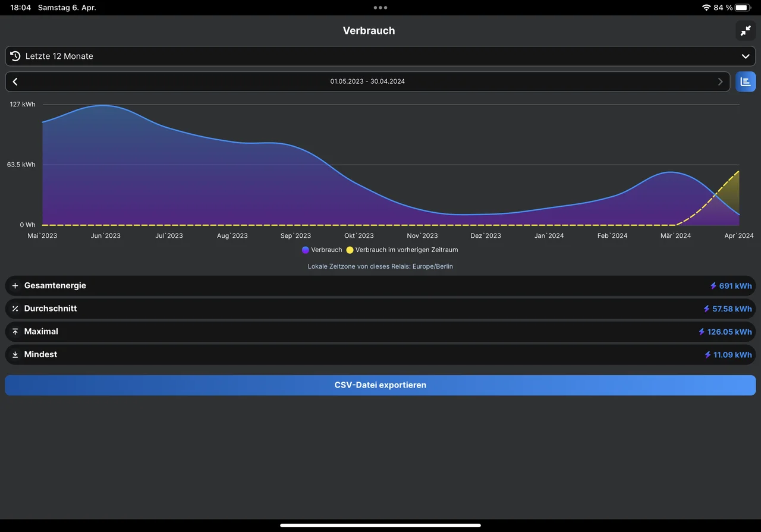Click the collapse fullscreen icon
Image resolution: width=761 pixels, height=532 pixels.
click(x=746, y=31)
